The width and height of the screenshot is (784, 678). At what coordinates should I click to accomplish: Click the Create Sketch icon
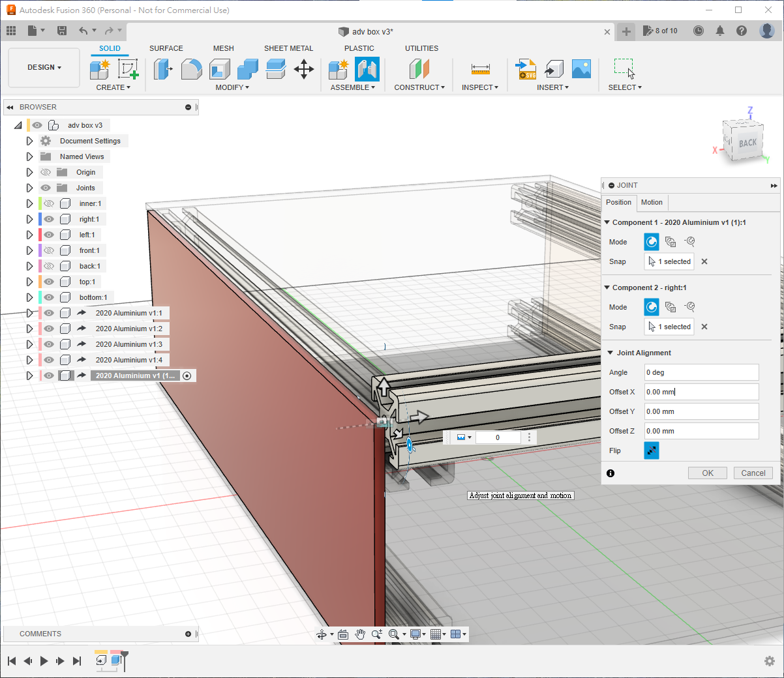(128, 69)
